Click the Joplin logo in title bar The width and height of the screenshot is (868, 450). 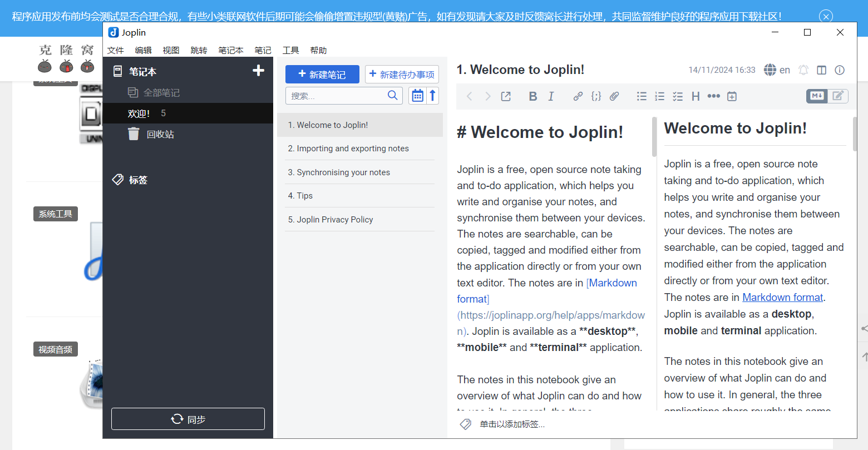tap(114, 32)
